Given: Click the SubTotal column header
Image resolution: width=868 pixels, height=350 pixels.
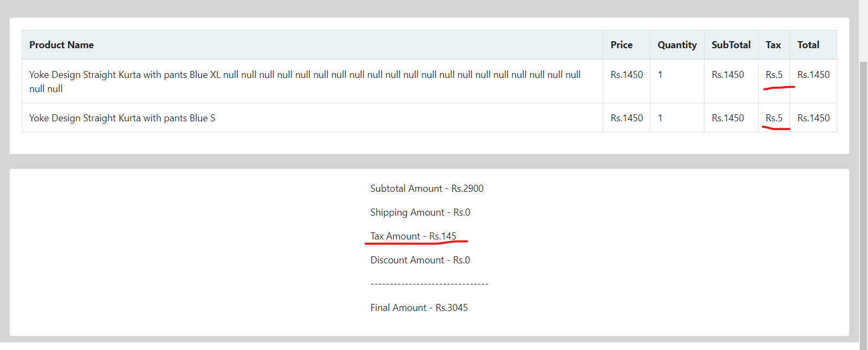Looking at the screenshot, I should (731, 45).
